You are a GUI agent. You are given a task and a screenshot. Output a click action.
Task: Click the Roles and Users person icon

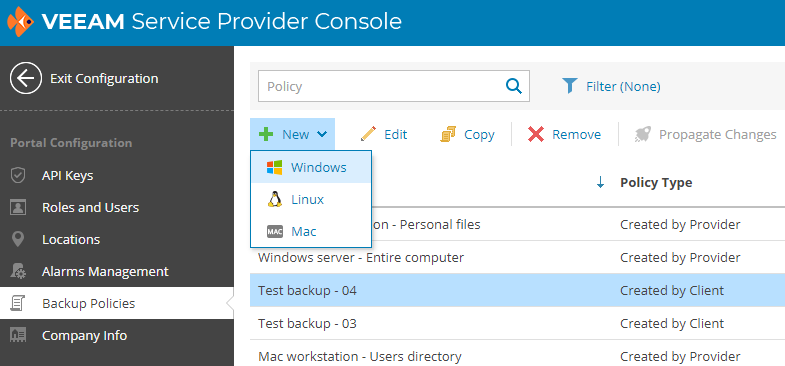tap(18, 207)
